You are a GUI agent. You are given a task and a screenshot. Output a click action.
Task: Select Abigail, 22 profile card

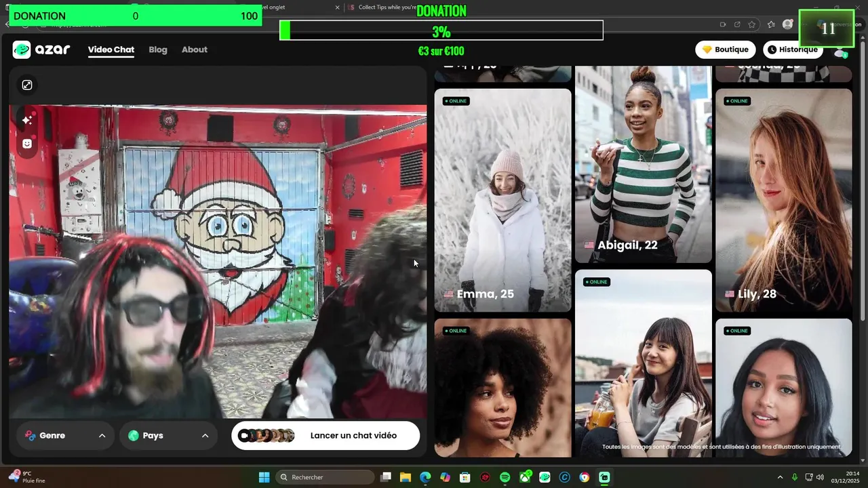click(x=644, y=164)
